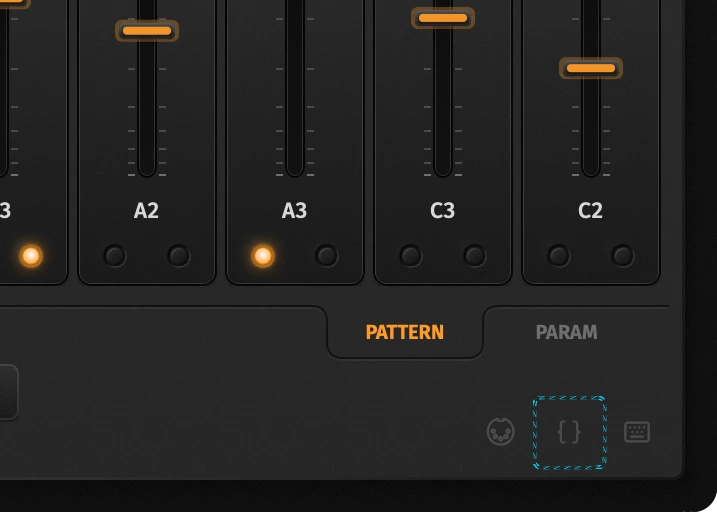Turn off the lit LED in the leftmost partial channel
The height and width of the screenshot is (512, 717).
tap(31, 256)
